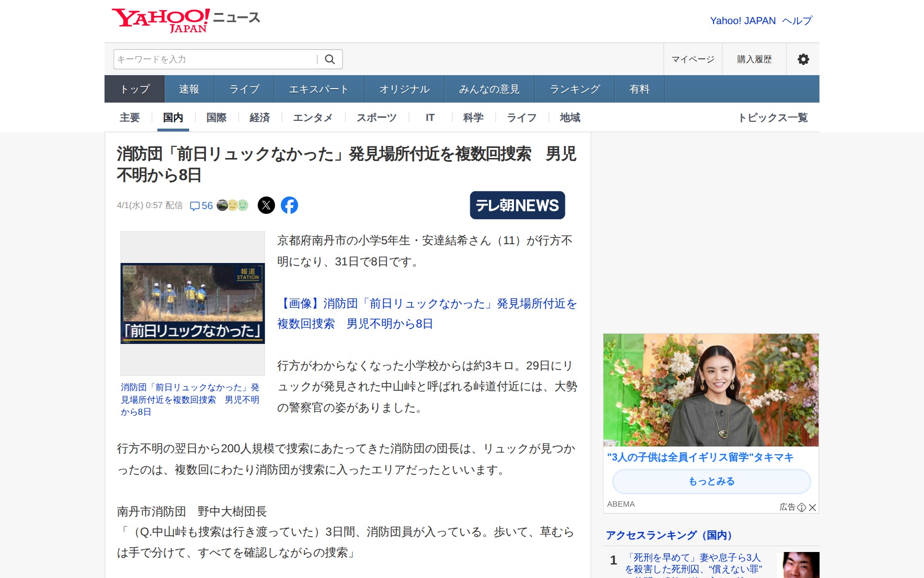This screenshot has width=924, height=578.
Task: Click the keyword search input field
Action: click(x=214, y=59)
